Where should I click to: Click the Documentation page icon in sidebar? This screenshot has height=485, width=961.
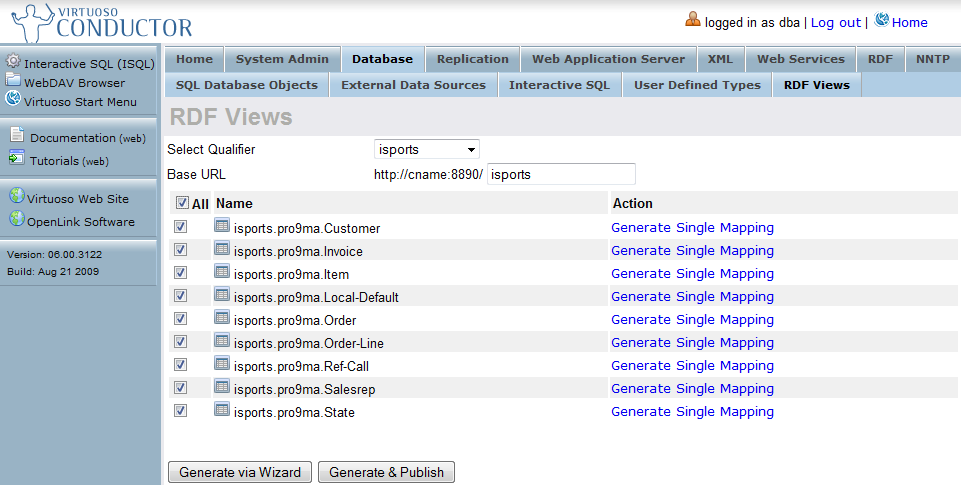tap(17, 137)
